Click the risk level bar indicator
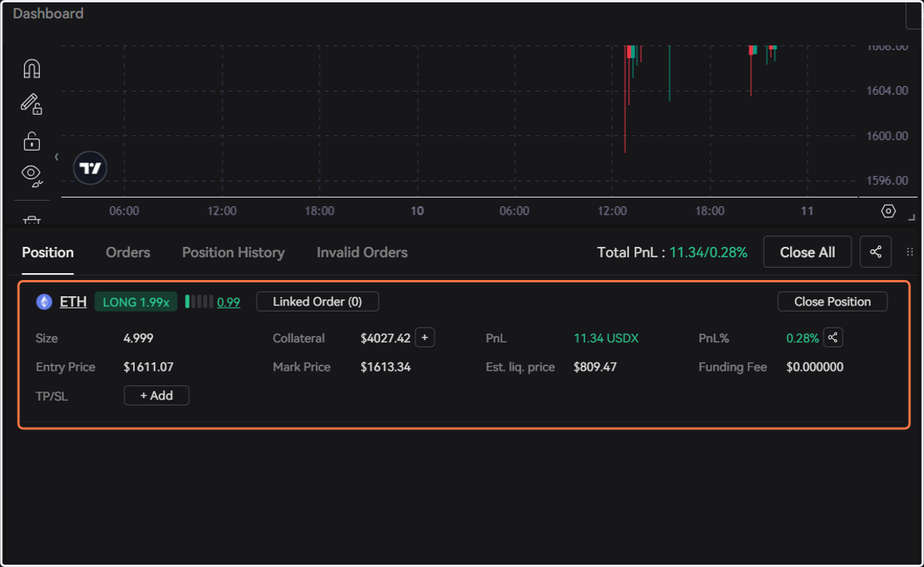Screen dimensions: 924x567 tap(199, 302)
